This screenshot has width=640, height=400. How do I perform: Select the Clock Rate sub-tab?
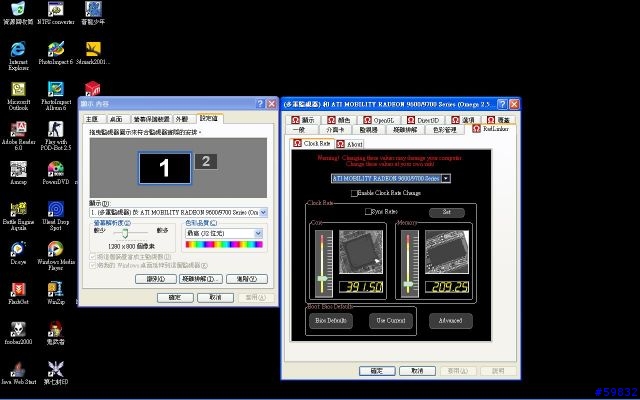pos(312,144)
